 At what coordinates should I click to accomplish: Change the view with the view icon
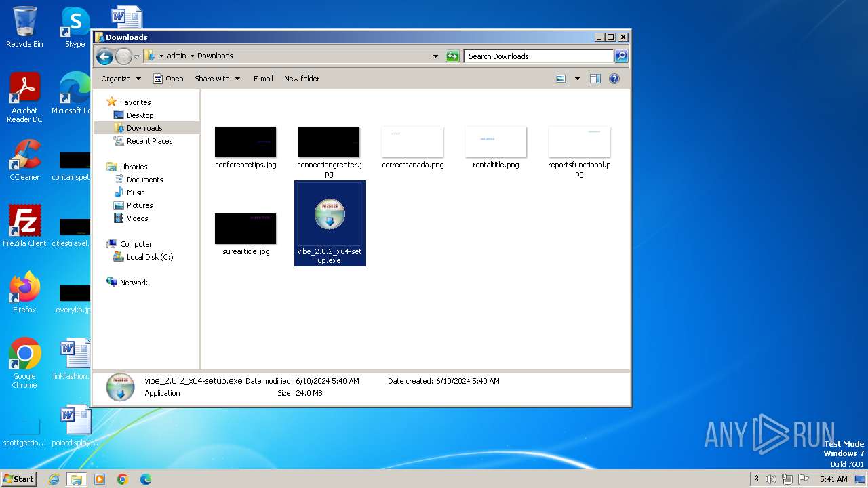(561, 79)
